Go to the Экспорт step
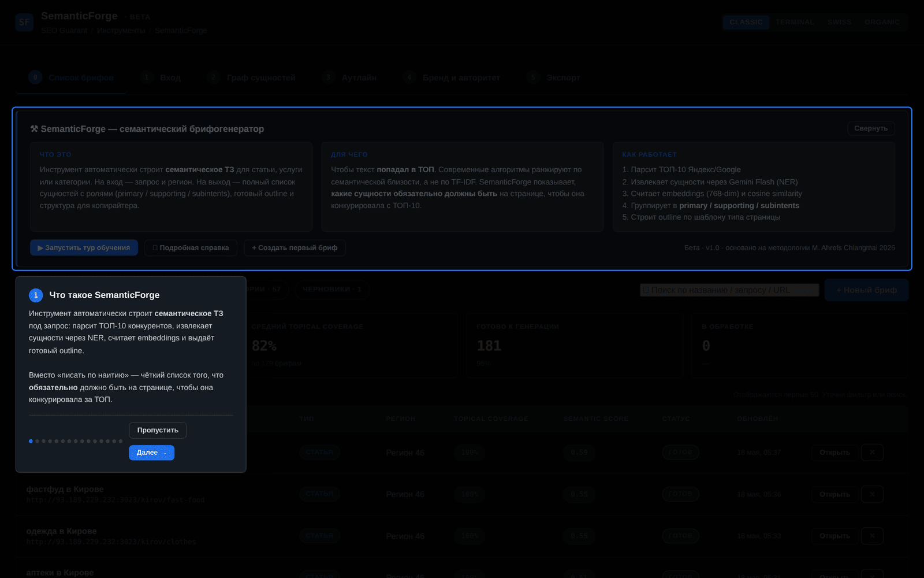 tap(553, 77)
